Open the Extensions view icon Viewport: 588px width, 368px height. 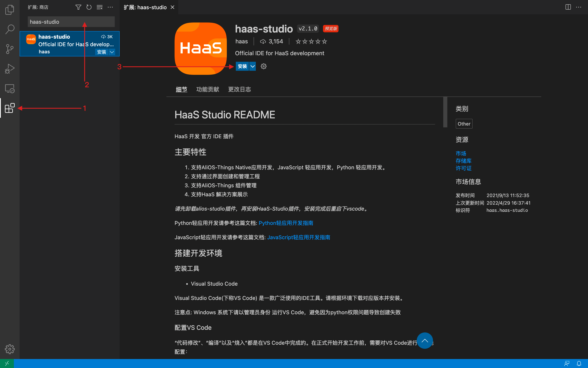click(10, 108)
